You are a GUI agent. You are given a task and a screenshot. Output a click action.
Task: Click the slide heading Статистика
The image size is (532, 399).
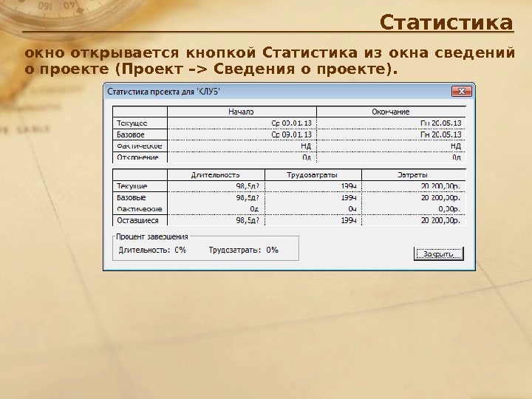[x=446, y=22]
